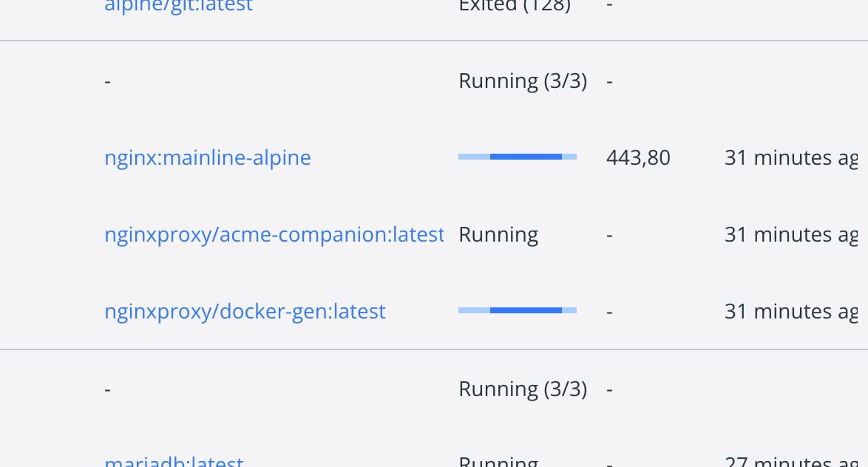This screenshot has height=467, width=868.
Task: Open the nginx:mainline-alpine image link
Action: (x=207, y=157)
